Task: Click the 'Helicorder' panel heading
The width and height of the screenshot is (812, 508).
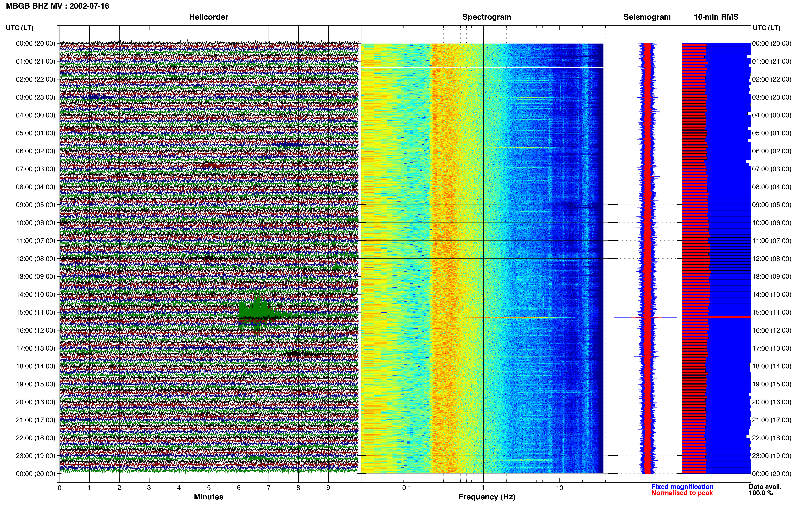Action: click(209, 17)
